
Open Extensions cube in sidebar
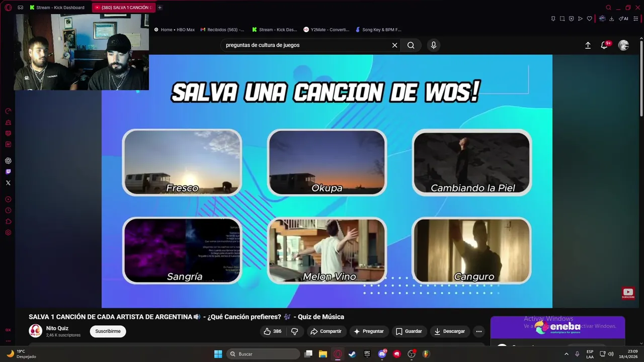(x=8, y=222)
